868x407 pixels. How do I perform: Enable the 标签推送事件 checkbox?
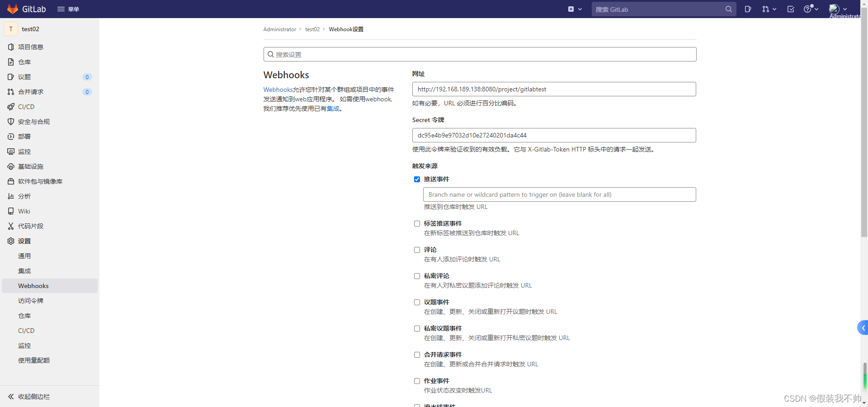[417, 224]
